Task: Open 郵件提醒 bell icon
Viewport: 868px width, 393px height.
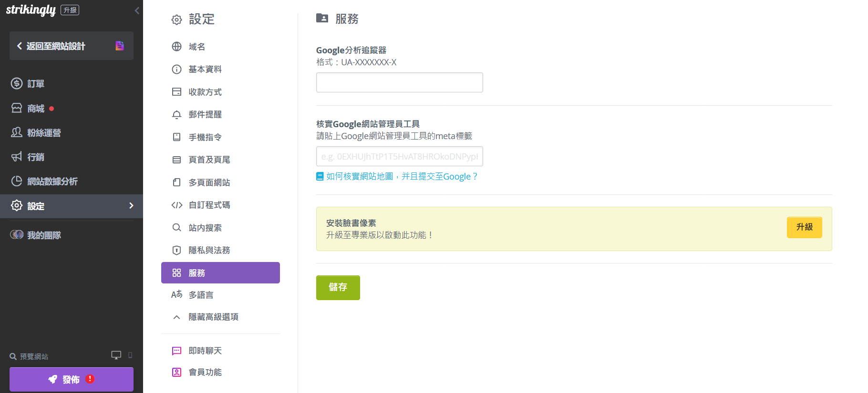Action: click(x=177, y=114)
